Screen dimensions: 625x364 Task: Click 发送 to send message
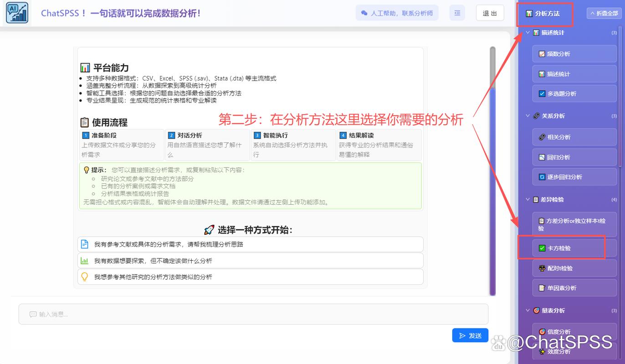[x=470, y=335]
